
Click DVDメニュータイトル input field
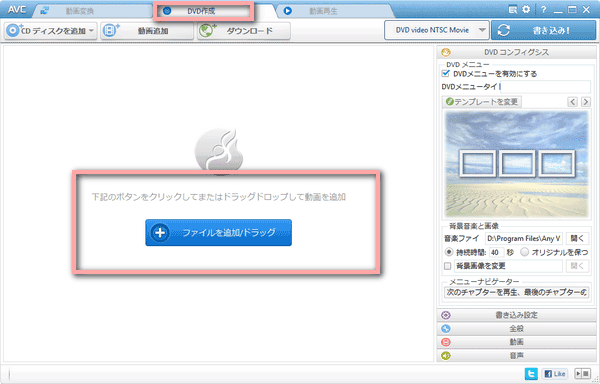(x=545, y=87)
